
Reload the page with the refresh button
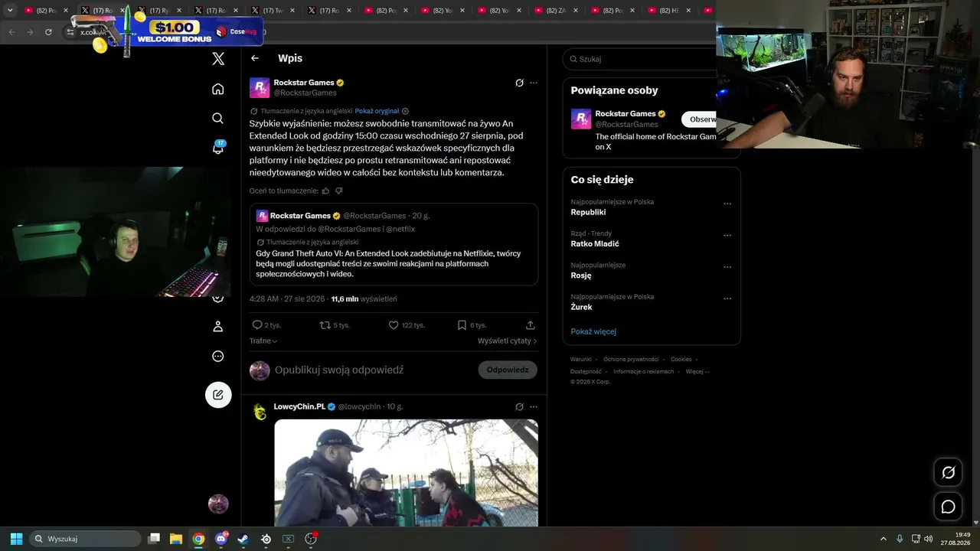click(48, 31)
